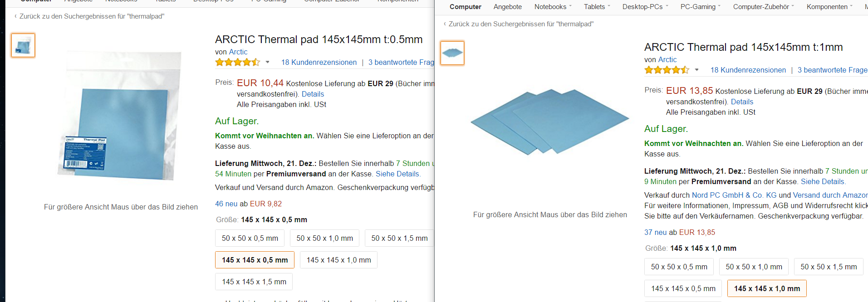The height and width of the screenshot is (302, 868).
Task: Open Angebote tab in right window
Action: click(x=508, y=7)
